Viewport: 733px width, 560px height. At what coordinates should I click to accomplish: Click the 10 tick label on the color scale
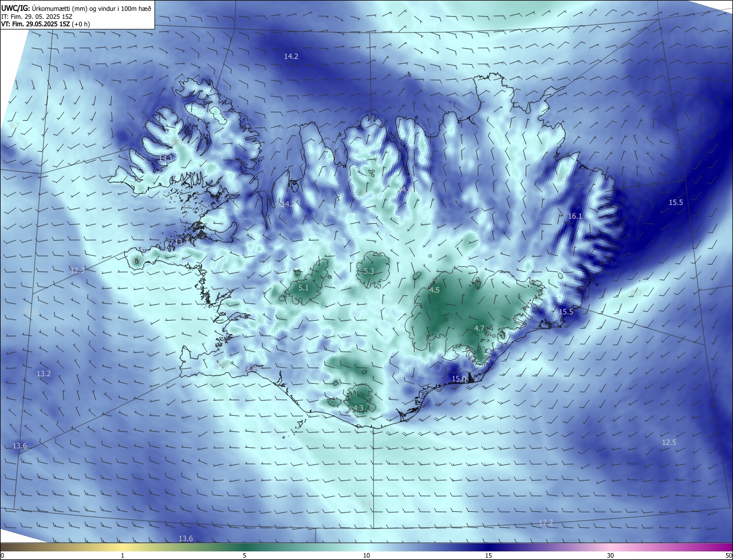(x=366, y=555)
